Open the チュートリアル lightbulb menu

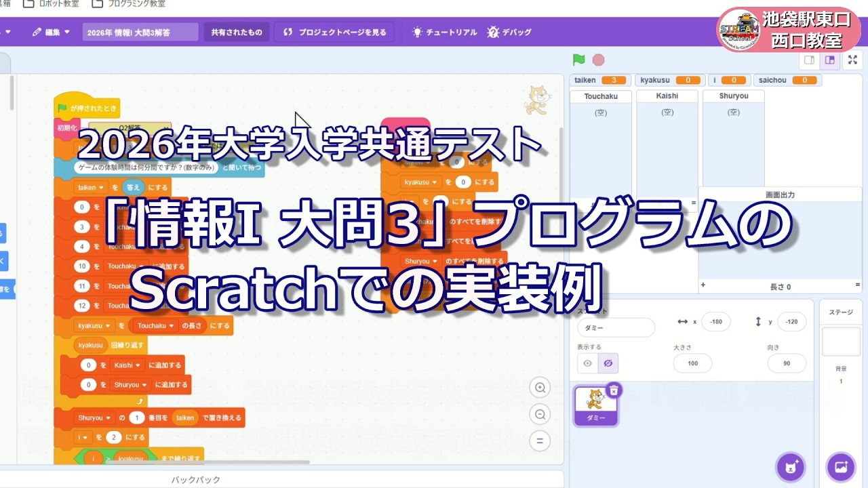tap(444, 32)
